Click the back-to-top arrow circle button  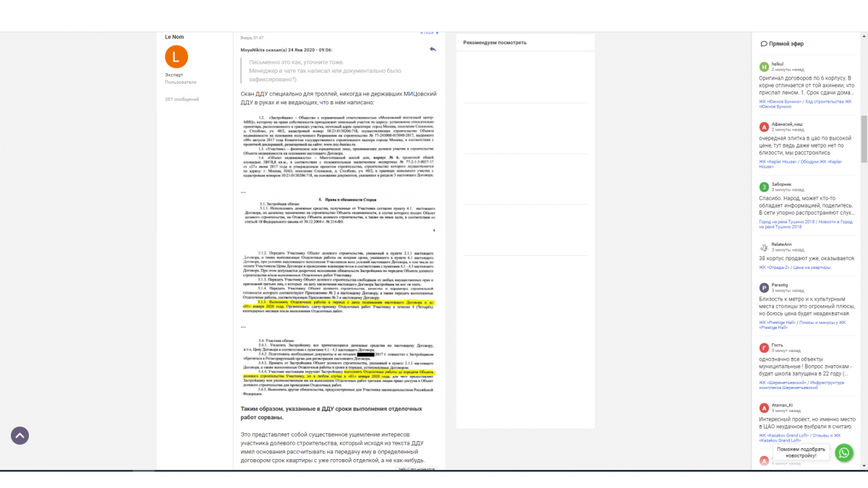pos(20,435)
